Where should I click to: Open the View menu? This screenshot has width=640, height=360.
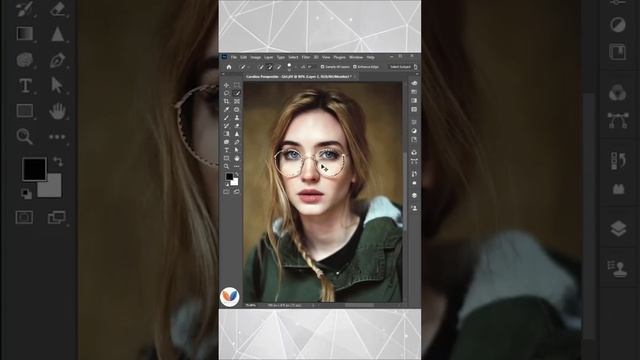pyautogui.click(x=326, y=57)
